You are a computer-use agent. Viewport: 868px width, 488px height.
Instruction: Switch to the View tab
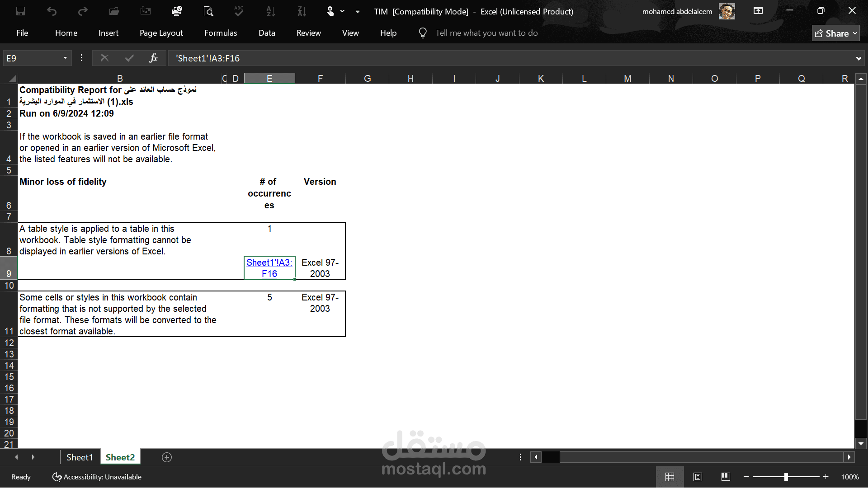[350, 33]
